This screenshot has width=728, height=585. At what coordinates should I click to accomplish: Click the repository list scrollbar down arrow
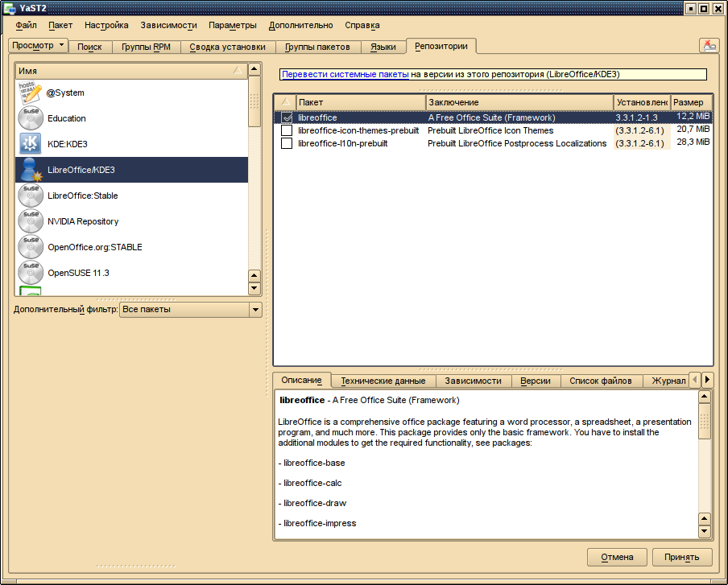click(254, 289)
